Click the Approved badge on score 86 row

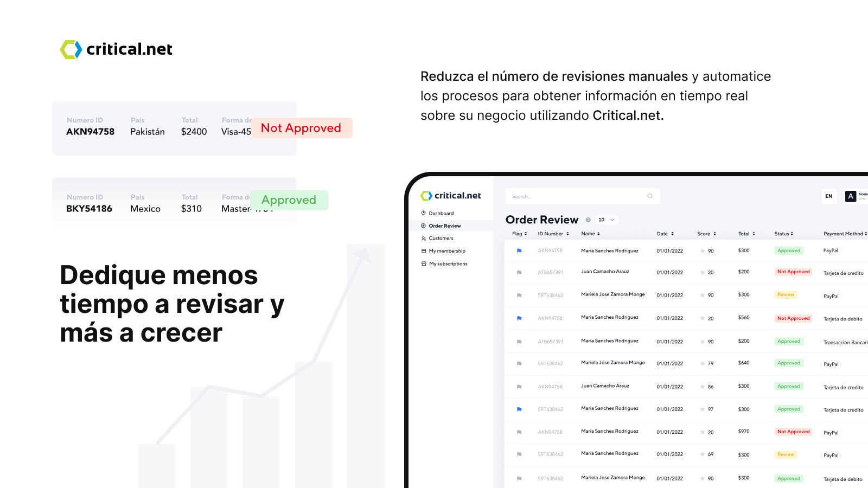tap(789, 386)
